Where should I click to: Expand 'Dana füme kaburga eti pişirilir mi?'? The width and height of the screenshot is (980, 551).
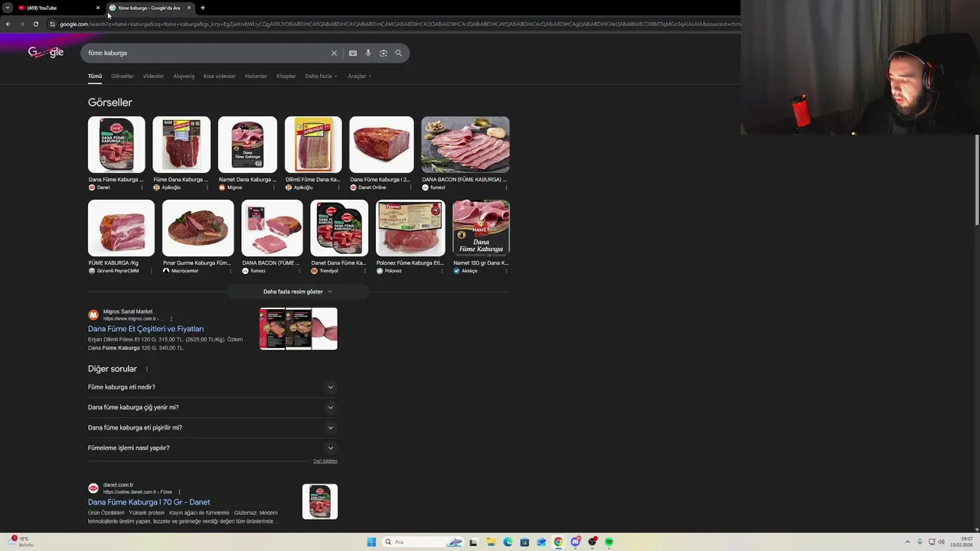pos(213,428)
